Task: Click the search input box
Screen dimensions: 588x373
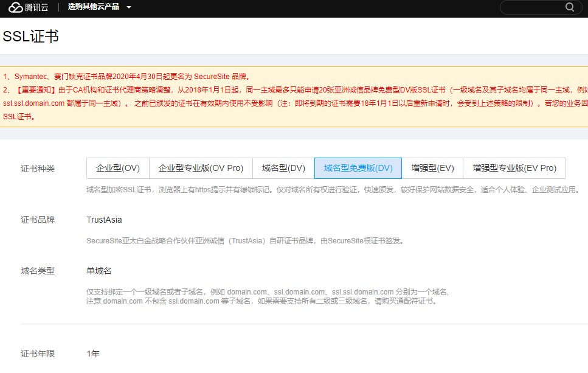Action: [535, 7]
